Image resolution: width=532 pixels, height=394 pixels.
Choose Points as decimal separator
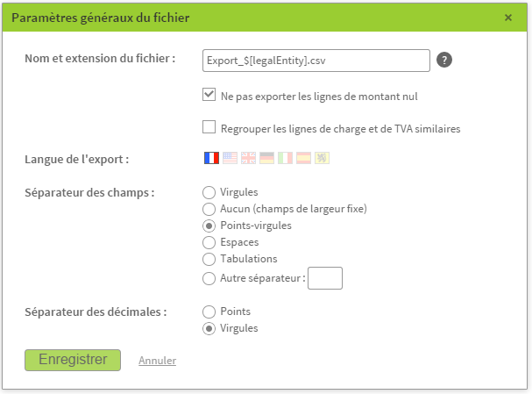coord(209,312)
